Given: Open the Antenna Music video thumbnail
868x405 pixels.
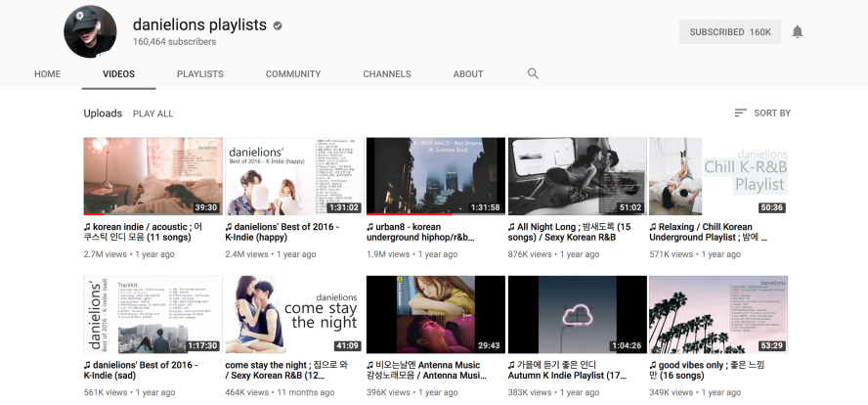Looking at the screenshot, I should [436, 315].
